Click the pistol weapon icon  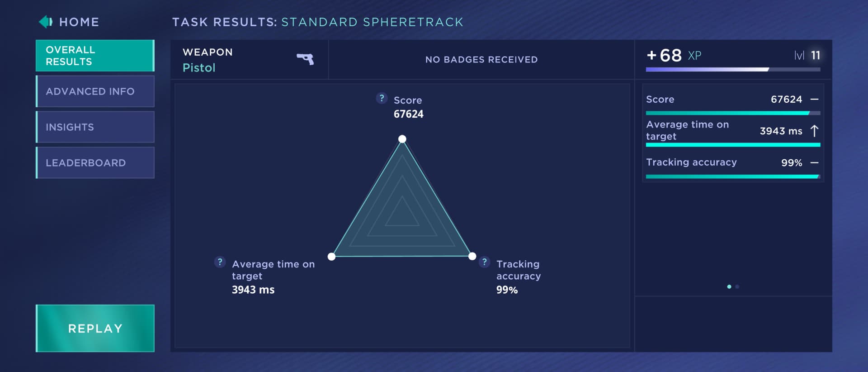tap(305, 59)
